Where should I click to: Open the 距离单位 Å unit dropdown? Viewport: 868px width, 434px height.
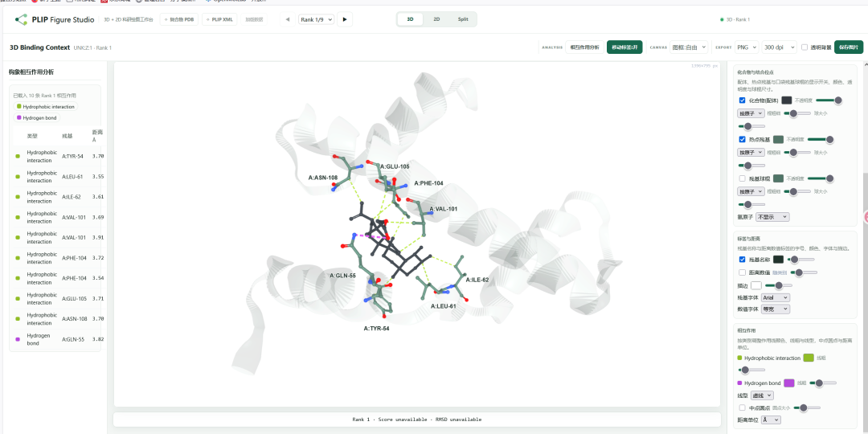pyautogui.click(x=771, y=420)
